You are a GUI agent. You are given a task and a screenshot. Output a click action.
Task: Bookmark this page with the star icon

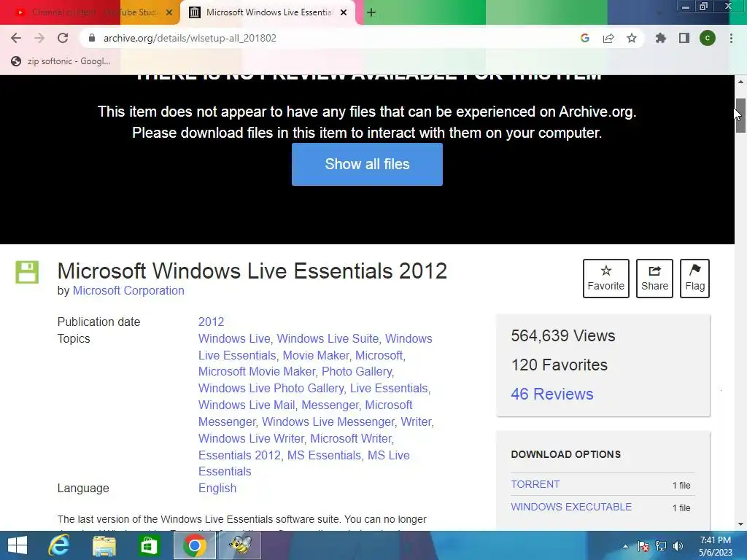[x=632, y=38]
